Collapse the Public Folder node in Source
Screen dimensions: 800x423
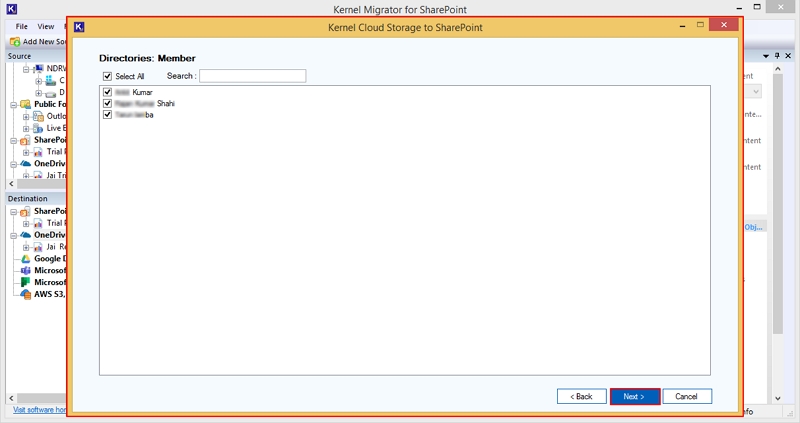click(14, 105)
